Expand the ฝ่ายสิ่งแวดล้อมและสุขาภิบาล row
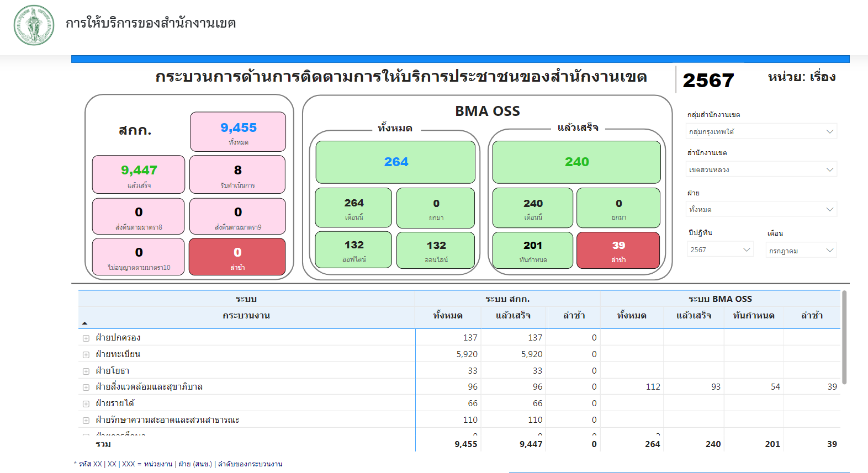The image size is (868, 473). 86,387
